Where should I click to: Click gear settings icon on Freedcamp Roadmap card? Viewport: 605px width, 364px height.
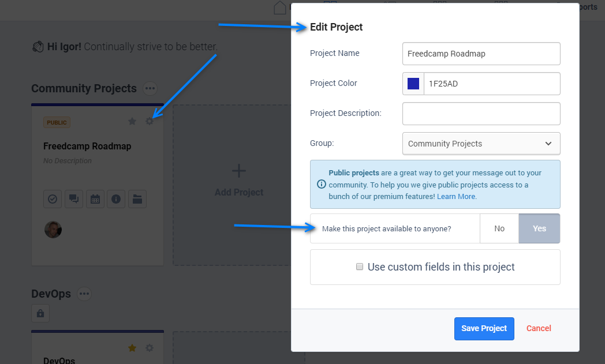coord(150,122)
